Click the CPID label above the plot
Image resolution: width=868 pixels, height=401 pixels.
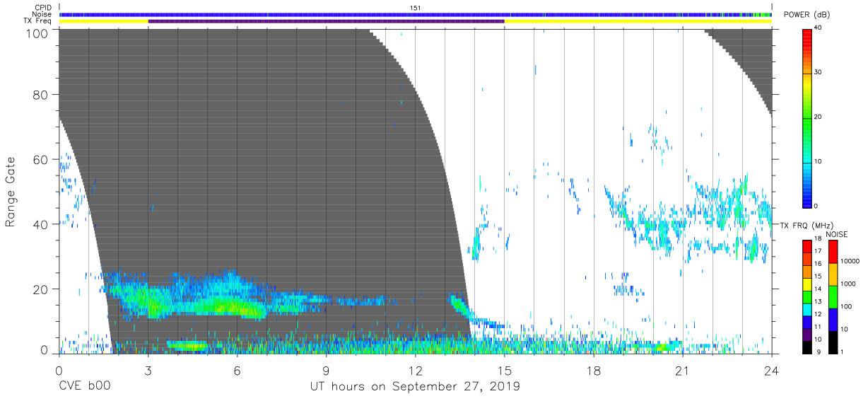(45, 7)
